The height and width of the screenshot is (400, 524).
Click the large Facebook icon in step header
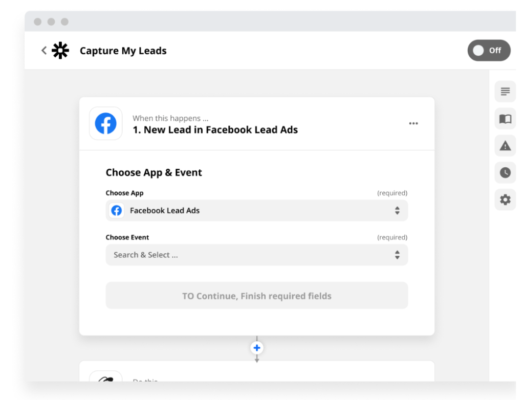click(106, 123)
